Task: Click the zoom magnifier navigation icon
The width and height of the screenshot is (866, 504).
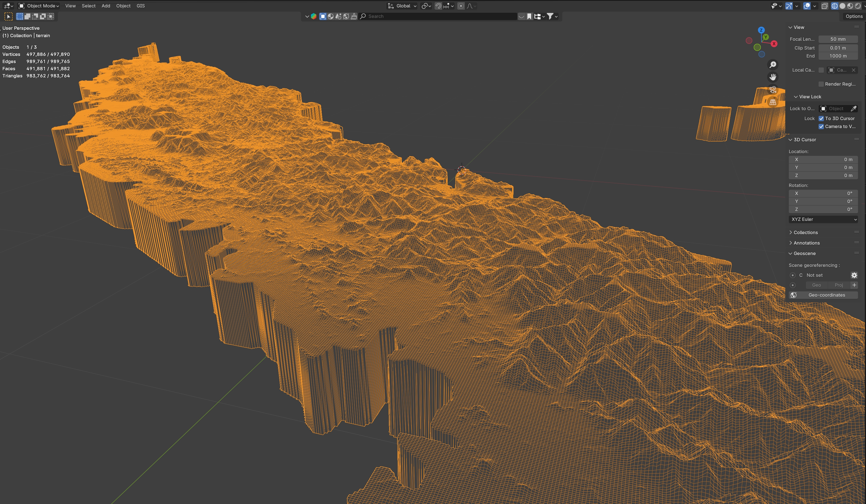Action: 773,64
